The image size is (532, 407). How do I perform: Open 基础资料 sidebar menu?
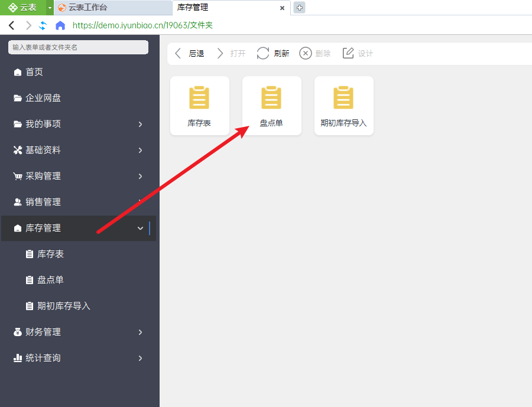pos(79,150)
